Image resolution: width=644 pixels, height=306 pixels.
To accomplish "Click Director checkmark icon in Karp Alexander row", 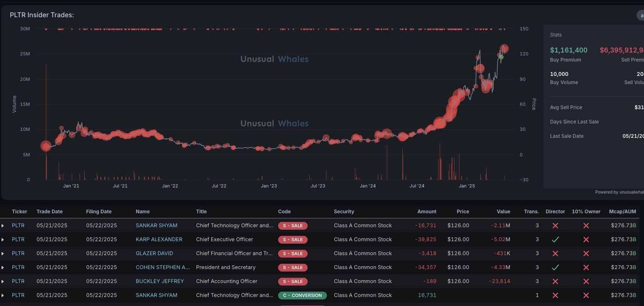I will pyautogui.click(x=555, y=240).
